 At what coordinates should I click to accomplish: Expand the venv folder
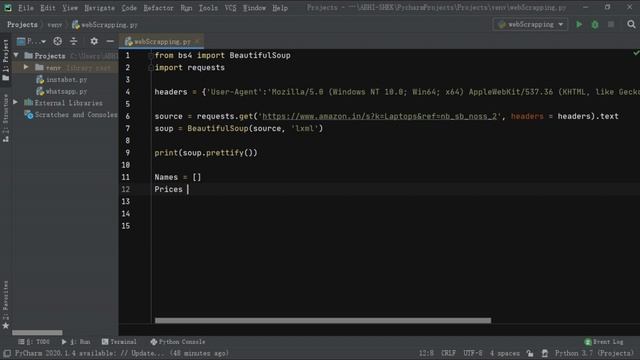point(26,67)
